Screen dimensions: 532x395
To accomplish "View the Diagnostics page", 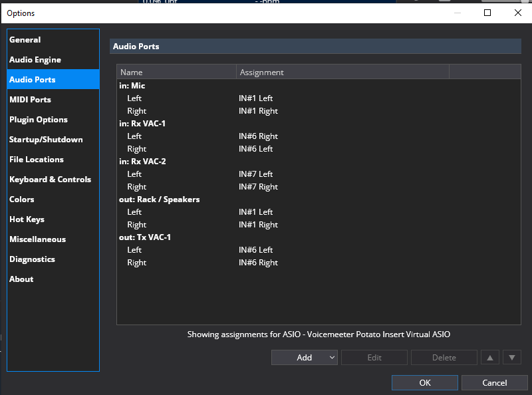I will click(x=53, y=259).
